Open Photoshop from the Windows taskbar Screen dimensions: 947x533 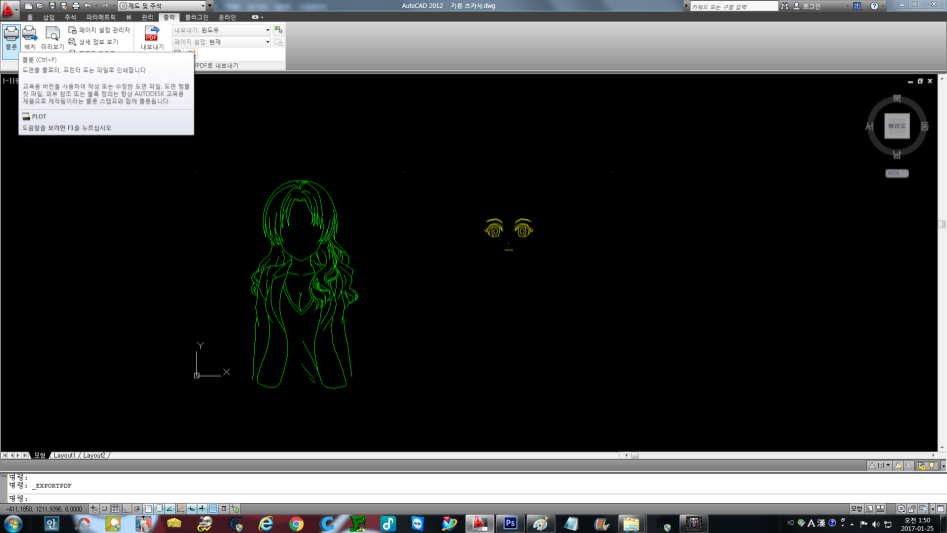pos(510,523)
